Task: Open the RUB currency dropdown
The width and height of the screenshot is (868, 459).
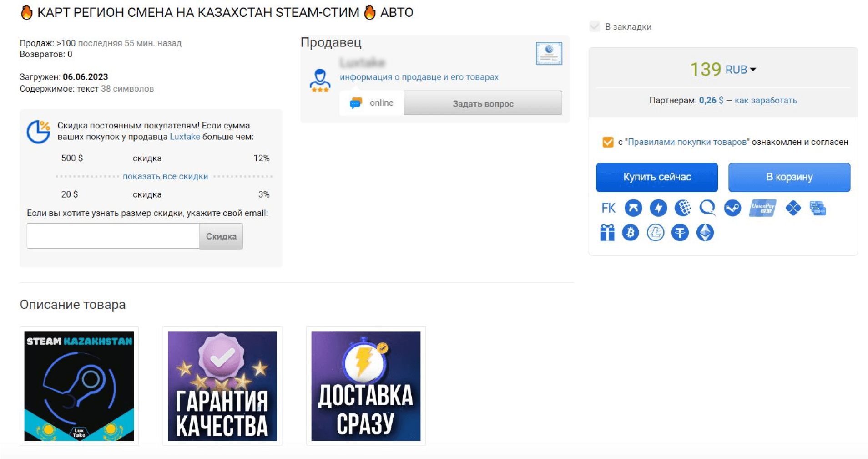Action: [x=740, y=70]
